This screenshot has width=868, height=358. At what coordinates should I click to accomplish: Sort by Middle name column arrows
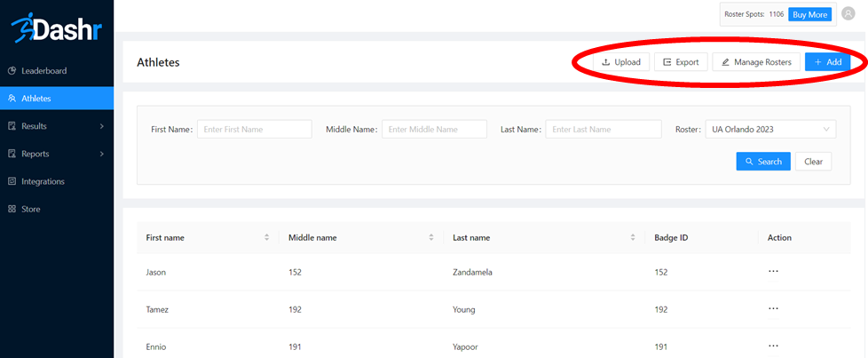pyautogui.click(x=430, y=237)
